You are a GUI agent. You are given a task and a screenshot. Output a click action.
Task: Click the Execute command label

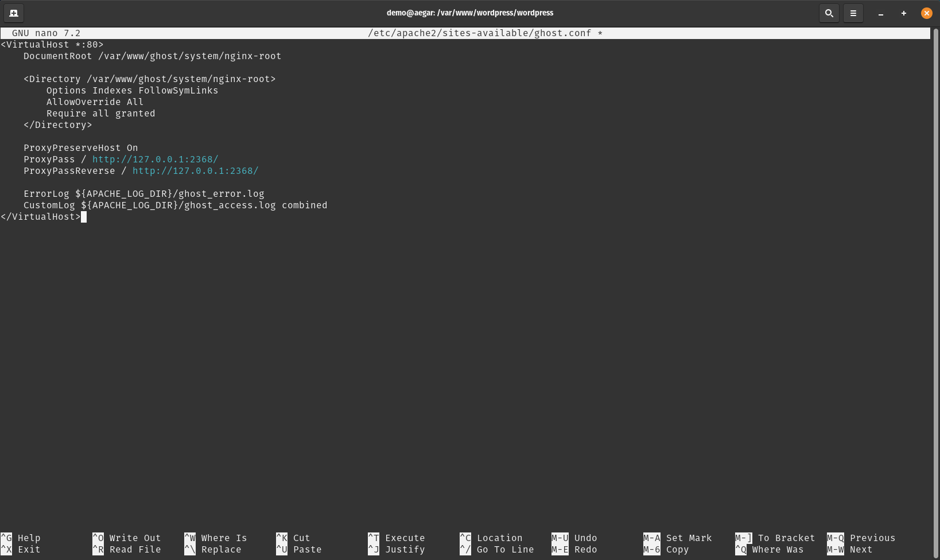pos(405,538)
